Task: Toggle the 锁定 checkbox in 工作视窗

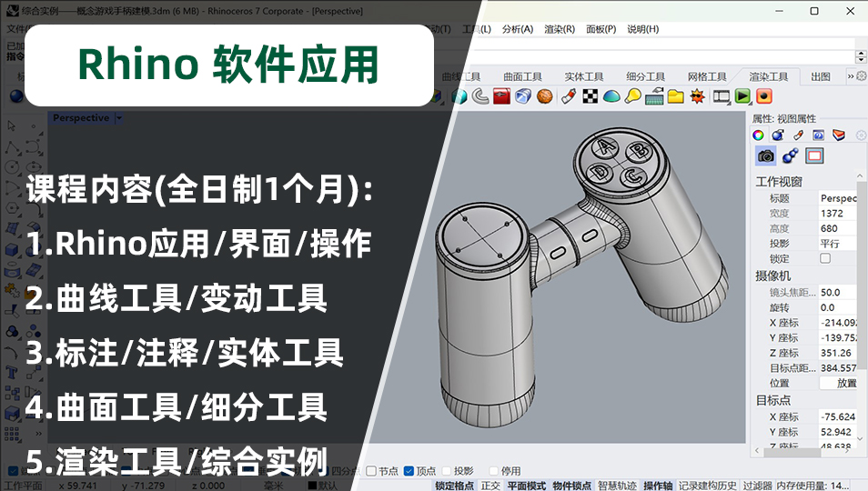Action: (x=825, y=258)
